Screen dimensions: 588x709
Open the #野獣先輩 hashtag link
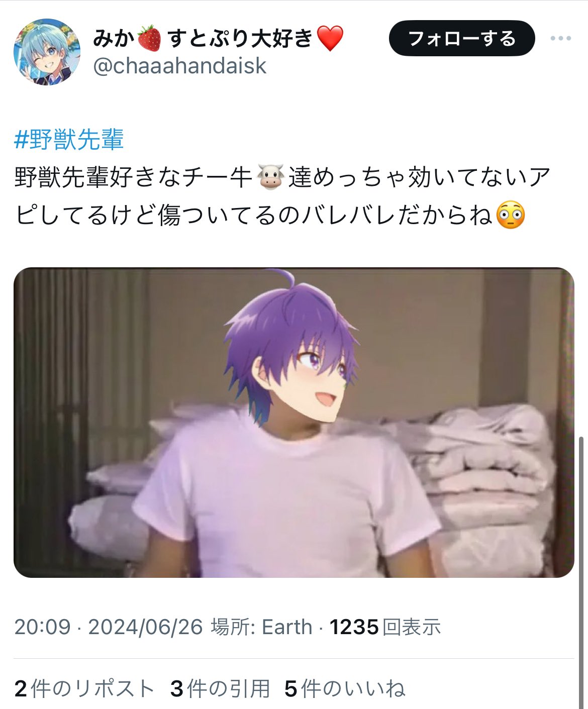pos(69,140)
